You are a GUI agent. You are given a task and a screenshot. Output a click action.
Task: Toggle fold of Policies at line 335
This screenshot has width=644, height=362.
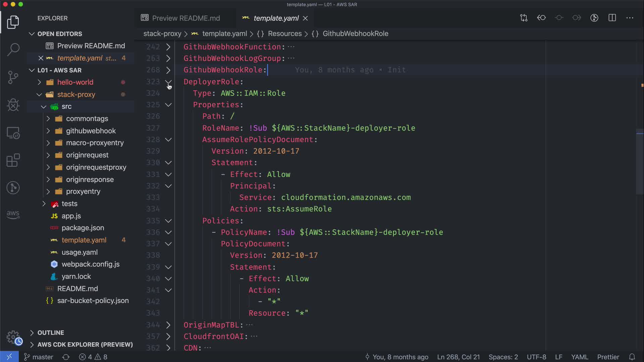[168, 221]
